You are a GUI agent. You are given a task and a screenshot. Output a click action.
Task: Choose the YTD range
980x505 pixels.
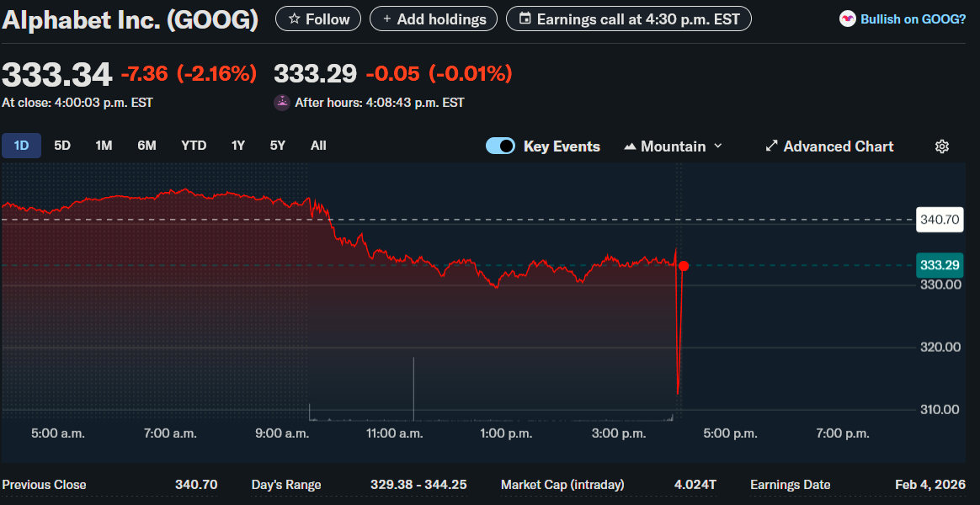point(194,146)
